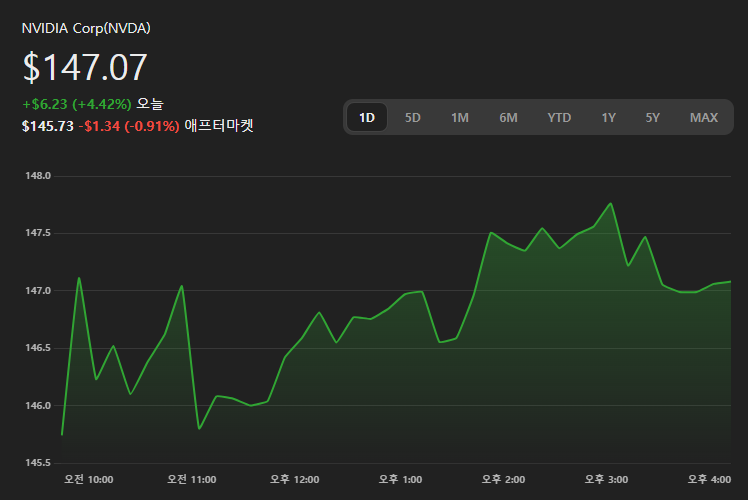The image size is (748, 500).
Task: Click the 오후 4:00 time label
Action: click(x=709, y=479)
